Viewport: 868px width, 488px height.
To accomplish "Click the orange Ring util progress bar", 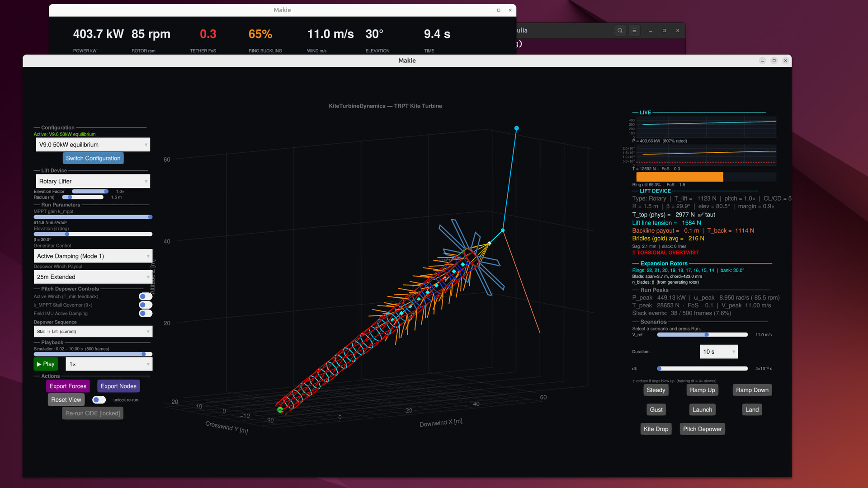I will tap(679, 177).
